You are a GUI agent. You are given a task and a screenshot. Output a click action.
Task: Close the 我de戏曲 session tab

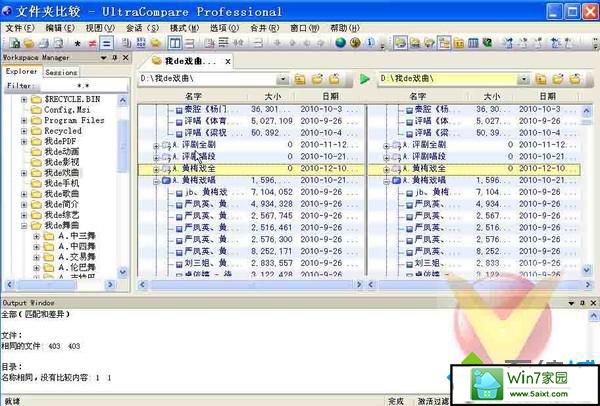[228, 61]
